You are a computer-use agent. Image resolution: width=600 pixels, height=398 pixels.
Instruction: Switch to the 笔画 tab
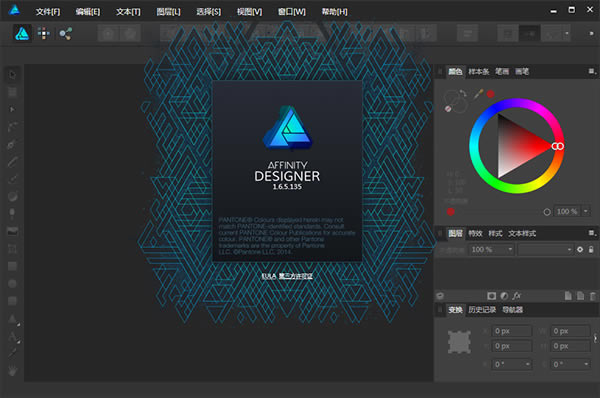coord(502,72)
